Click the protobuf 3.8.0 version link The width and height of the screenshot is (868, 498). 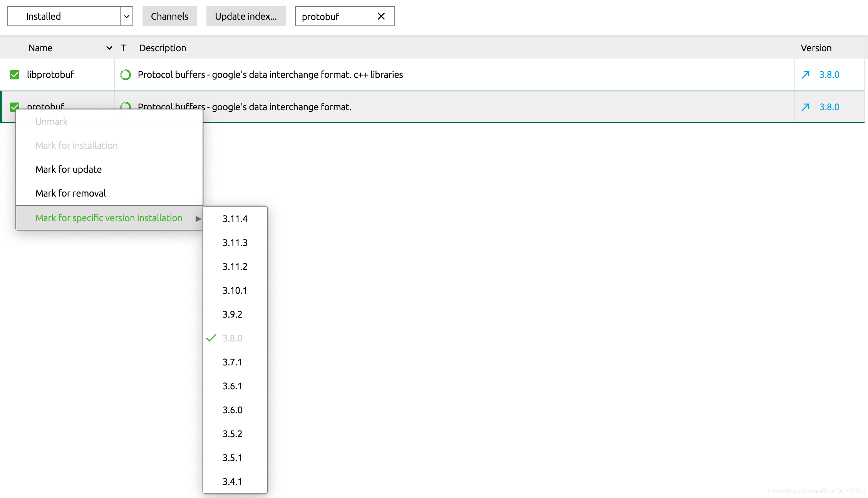(829, 107)
